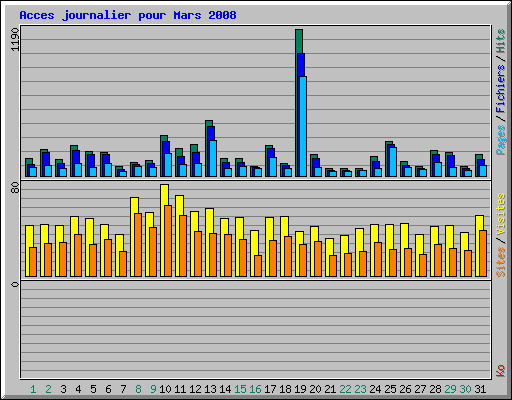512x400 pixels.
Task: Click green day label '8'
Action: 138,389
